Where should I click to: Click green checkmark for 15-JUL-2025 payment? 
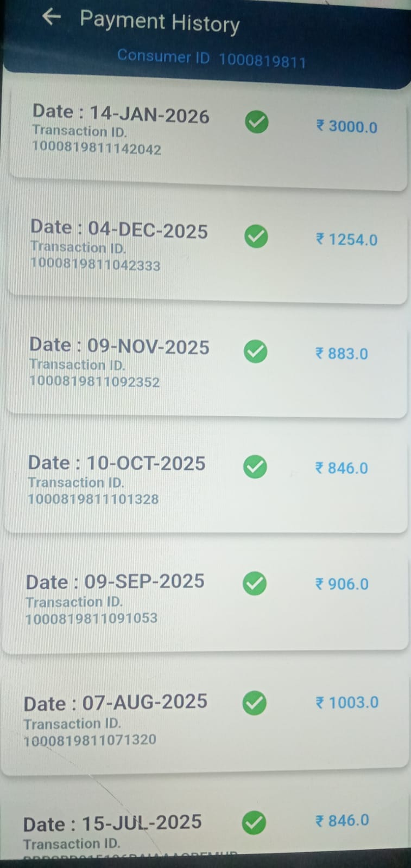coord(254,823)
